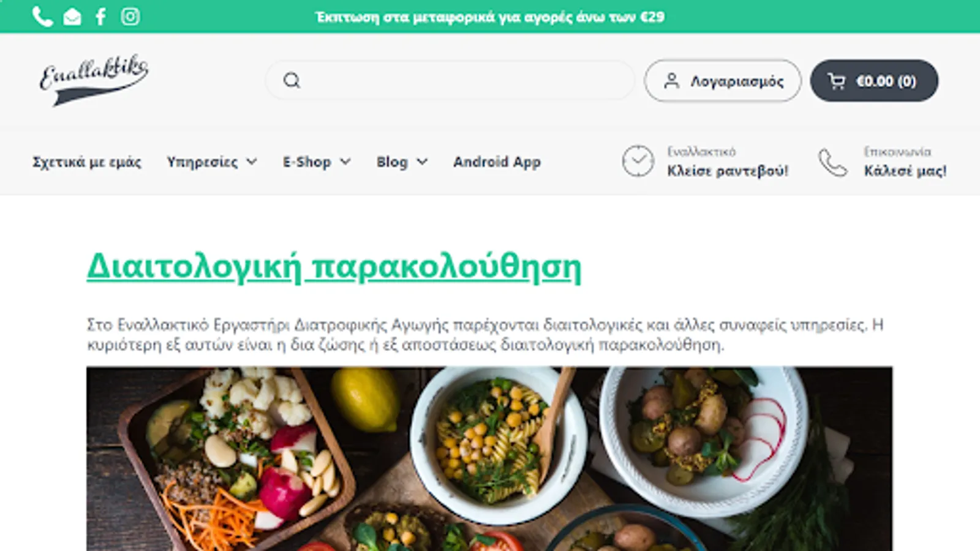Image resolution: width=980 pixels, height=551 pixels.
Task: Open the Σχετικά με εμάς menu item
Action: pyautogui.click(x=86, y=162)
